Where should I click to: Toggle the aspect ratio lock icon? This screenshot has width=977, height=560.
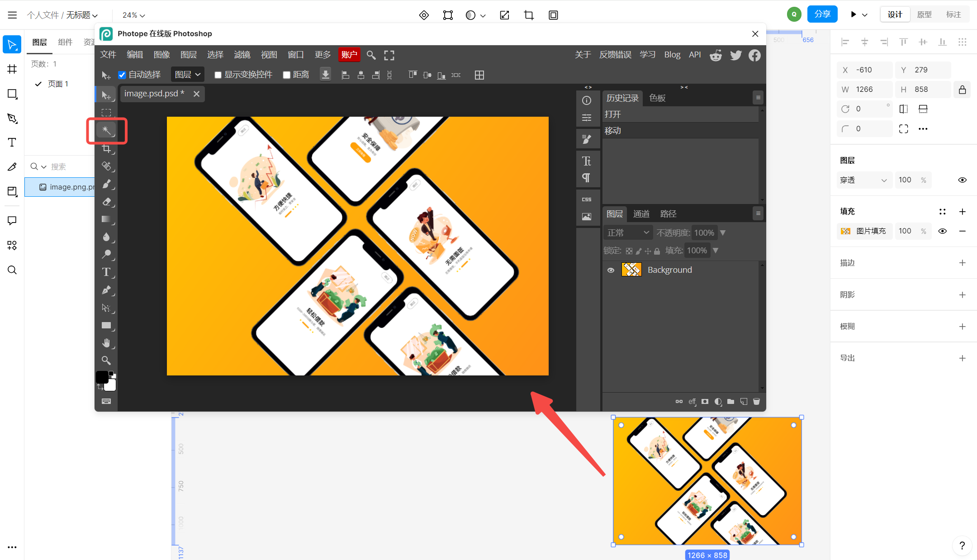[962, 90]
